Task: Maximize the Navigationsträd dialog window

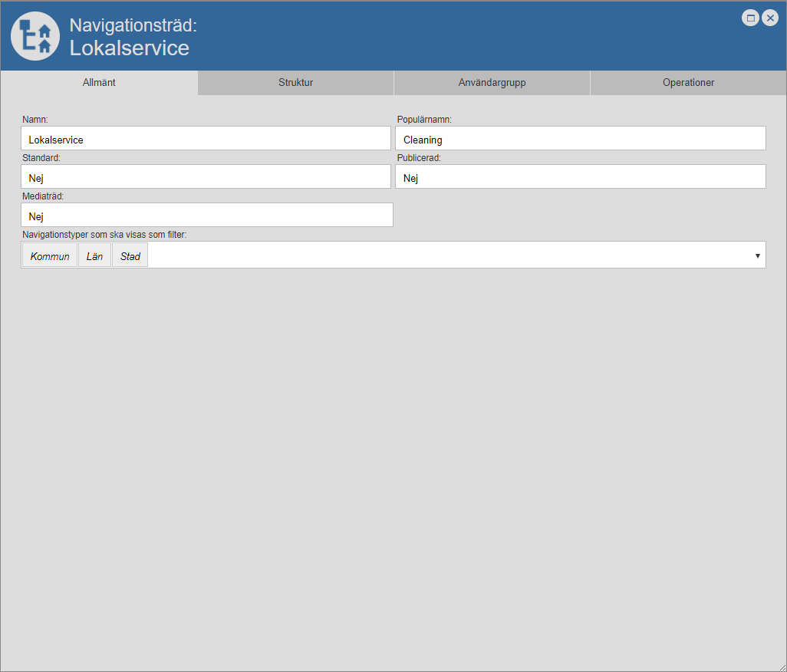Action: coord(750,18)
